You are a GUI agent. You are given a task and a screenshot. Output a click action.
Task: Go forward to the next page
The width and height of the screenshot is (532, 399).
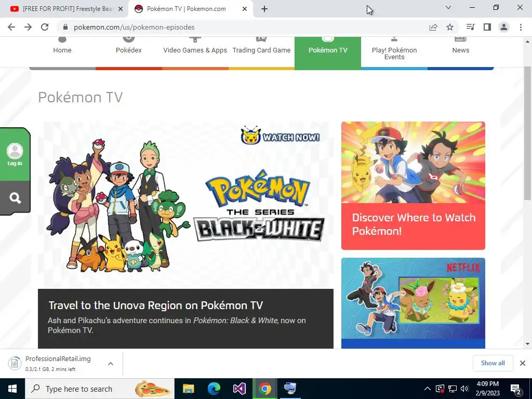coord(28,27)
